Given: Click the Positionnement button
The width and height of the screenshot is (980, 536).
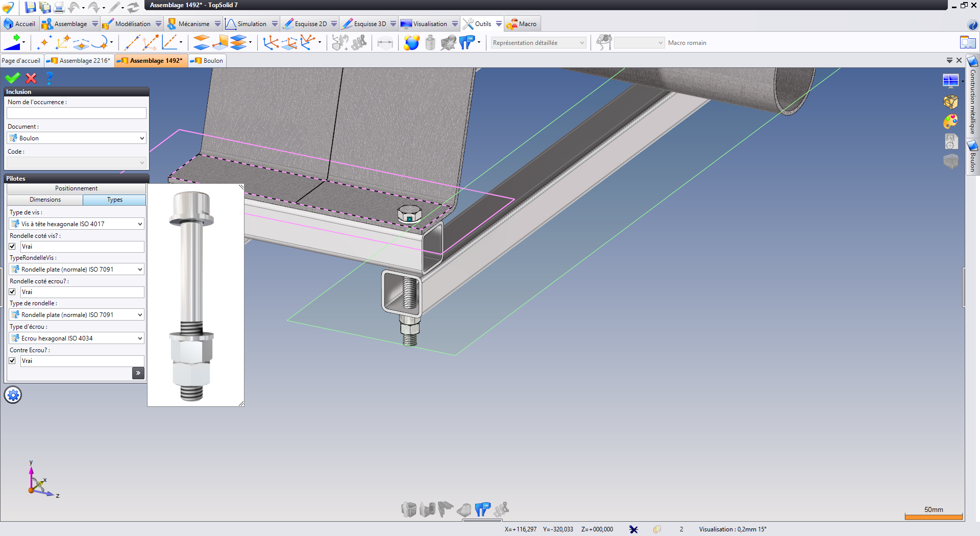Looking at the screenshot, I should [x=77, y=188].
